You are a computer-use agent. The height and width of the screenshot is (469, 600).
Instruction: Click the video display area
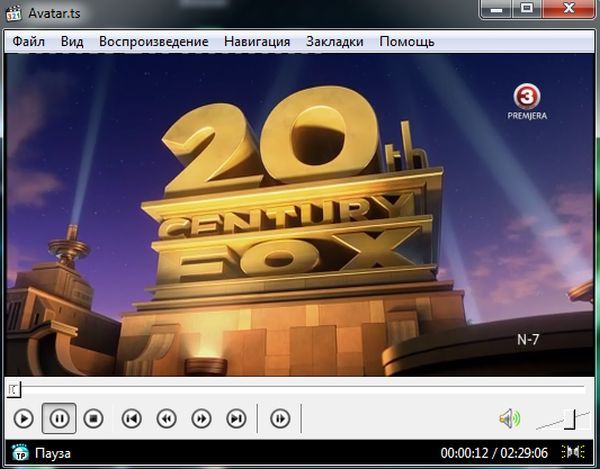pos(300,215)
